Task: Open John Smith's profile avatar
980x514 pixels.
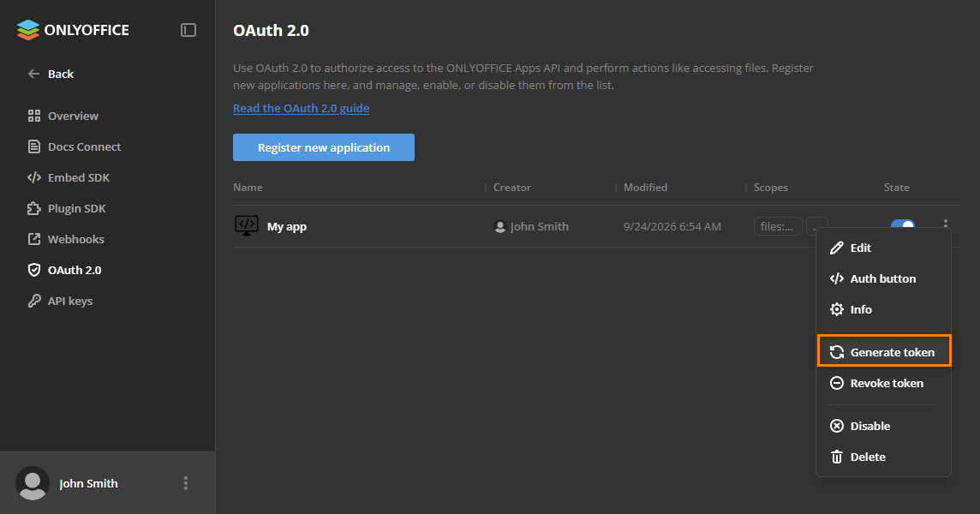Action: [33, 483]
